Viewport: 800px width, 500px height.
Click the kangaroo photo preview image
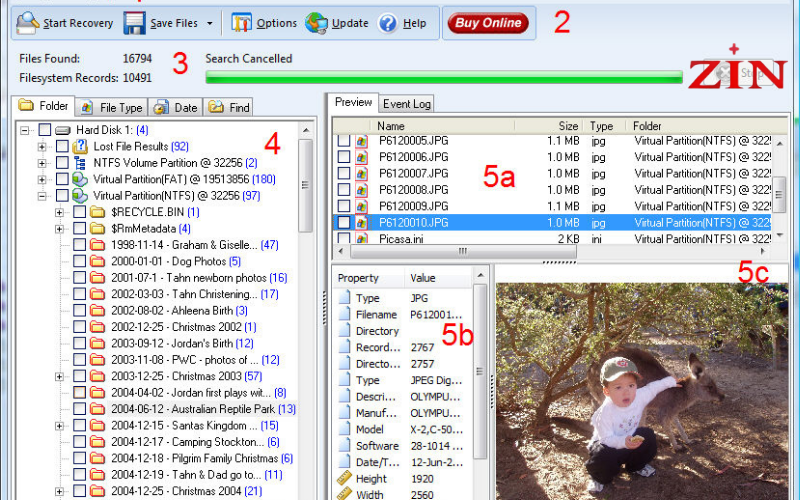click(642, 391)
